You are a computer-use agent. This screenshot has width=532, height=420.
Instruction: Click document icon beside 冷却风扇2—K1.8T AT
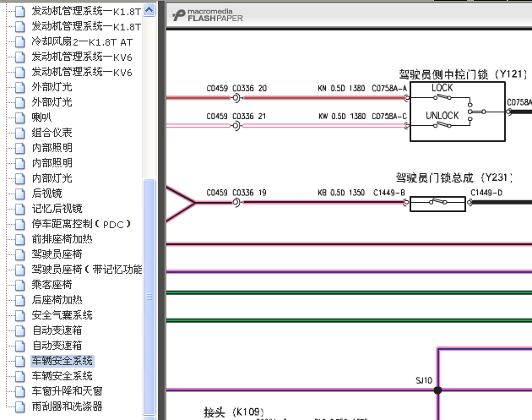pyautogui.click(x=20, y=41)
